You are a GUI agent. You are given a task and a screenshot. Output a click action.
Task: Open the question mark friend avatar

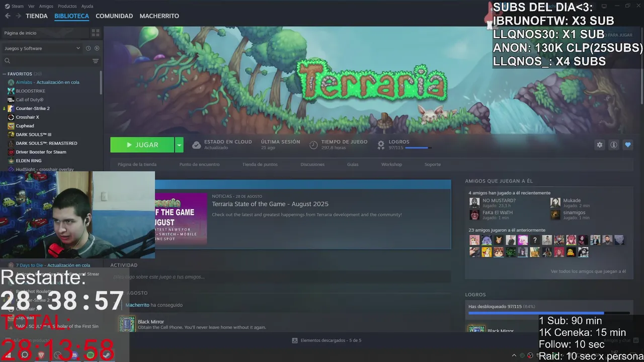tap(535, 240)
